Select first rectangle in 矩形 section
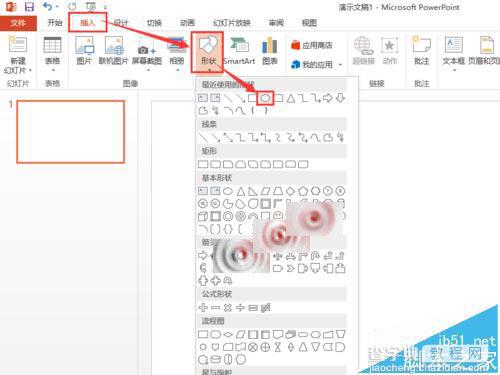The image size is (500, 375). pos(203,164)
